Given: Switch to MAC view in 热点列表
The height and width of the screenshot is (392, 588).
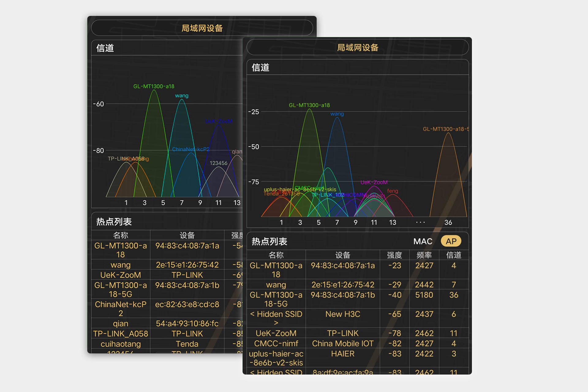Looking at the screenshot, I should [423, 241].
